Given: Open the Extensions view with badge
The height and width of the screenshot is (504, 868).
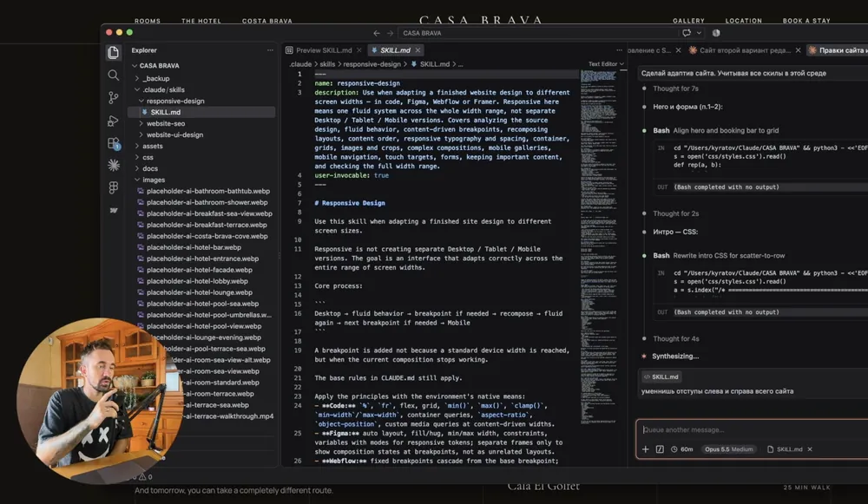Looking at the screenshot, I should [114, 143].
